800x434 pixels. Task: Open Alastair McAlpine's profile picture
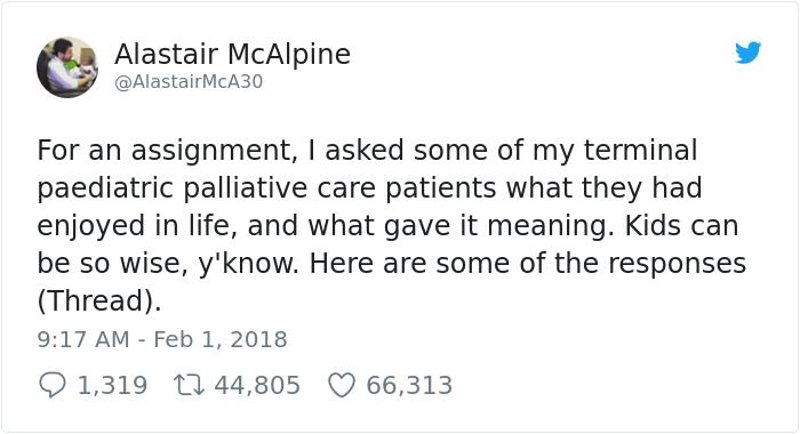click(x=67, y=67)
